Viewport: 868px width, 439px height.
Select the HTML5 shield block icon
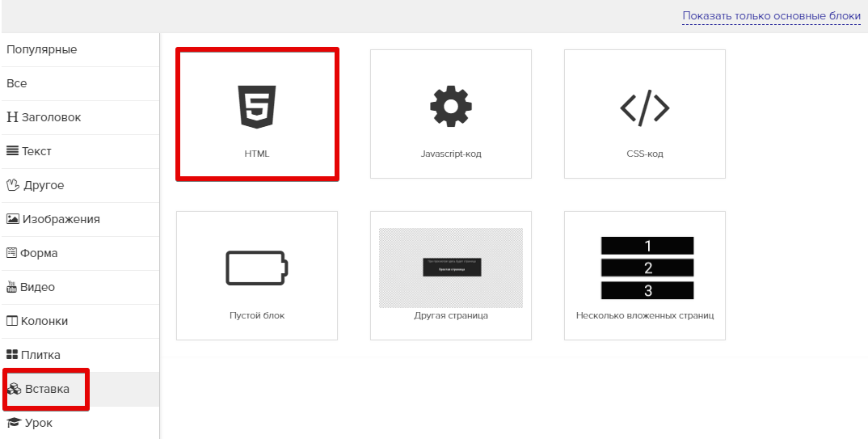coord(256,107)
